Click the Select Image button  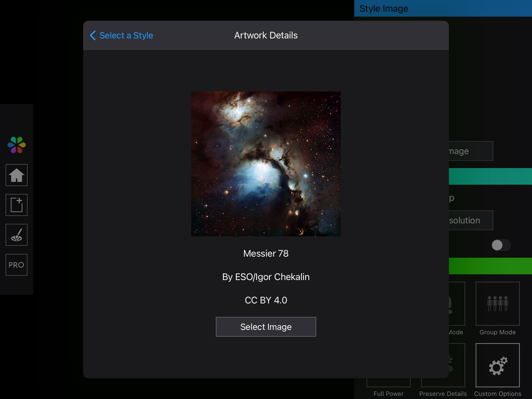(266, 327)
